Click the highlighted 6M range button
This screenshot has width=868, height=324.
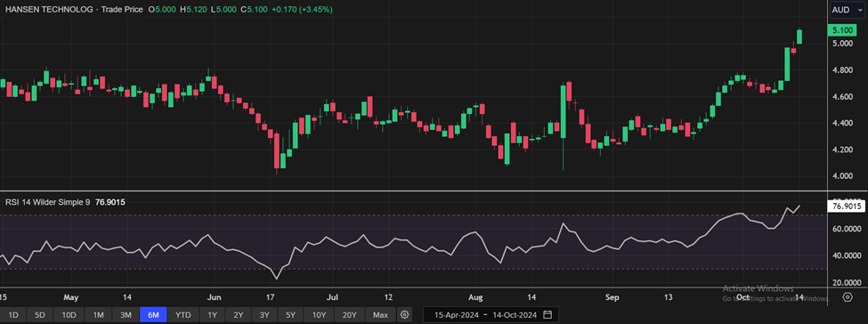coord(153,315)
